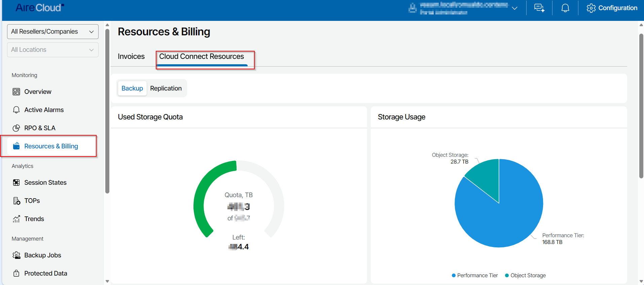Click the Active Alarms bell icon
The height and width of the screenshot is (285, 644).
point(16,110)
